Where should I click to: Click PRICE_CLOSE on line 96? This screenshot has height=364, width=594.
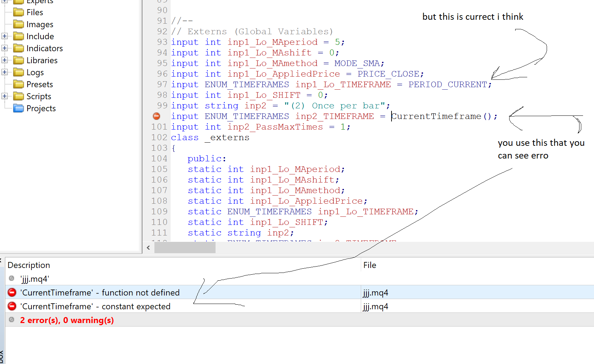(388, 74)
